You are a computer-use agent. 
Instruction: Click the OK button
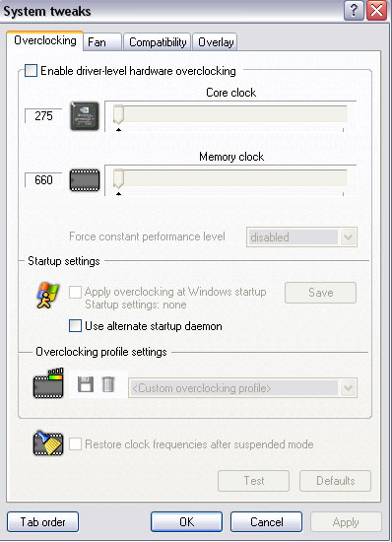coord(186,522)
